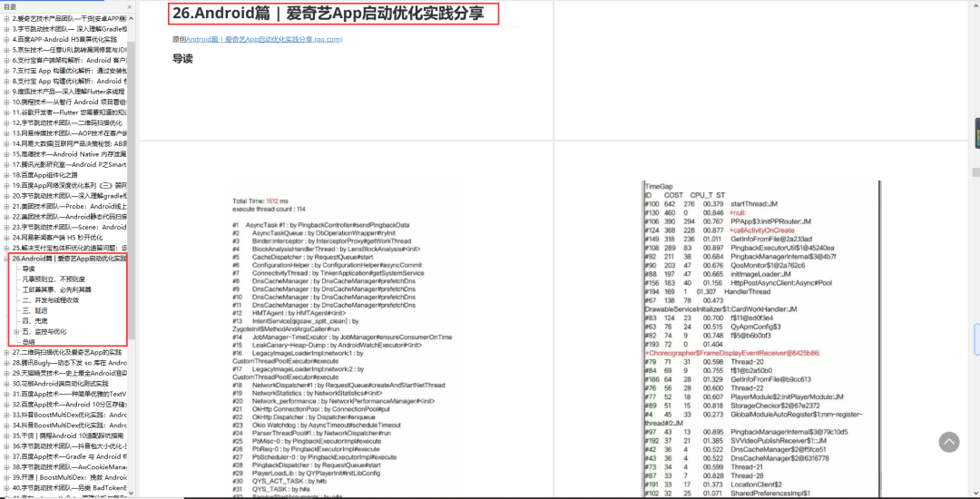
Task: Expand outline entry 5.京东技术 URL跳转漏洞
Action: click(x=6, y=50)
